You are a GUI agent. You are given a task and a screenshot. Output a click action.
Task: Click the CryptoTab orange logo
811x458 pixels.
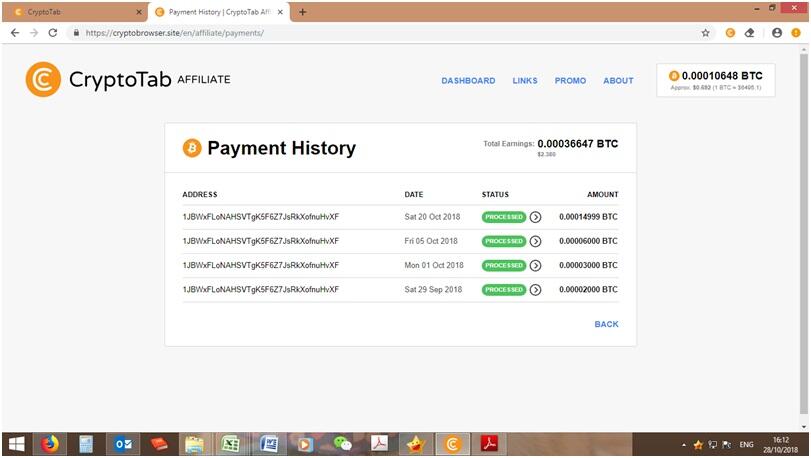point(43,79)
